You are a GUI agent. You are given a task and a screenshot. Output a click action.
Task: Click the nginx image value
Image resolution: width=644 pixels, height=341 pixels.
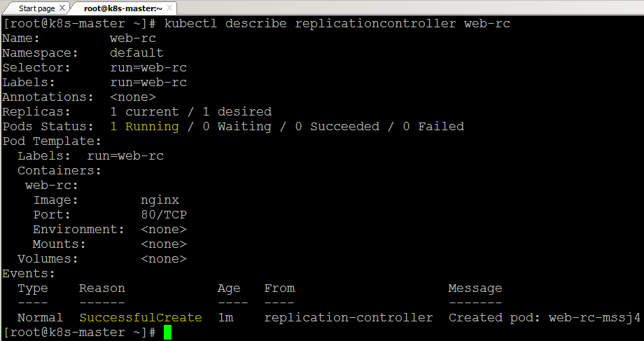tap(160, 200)
